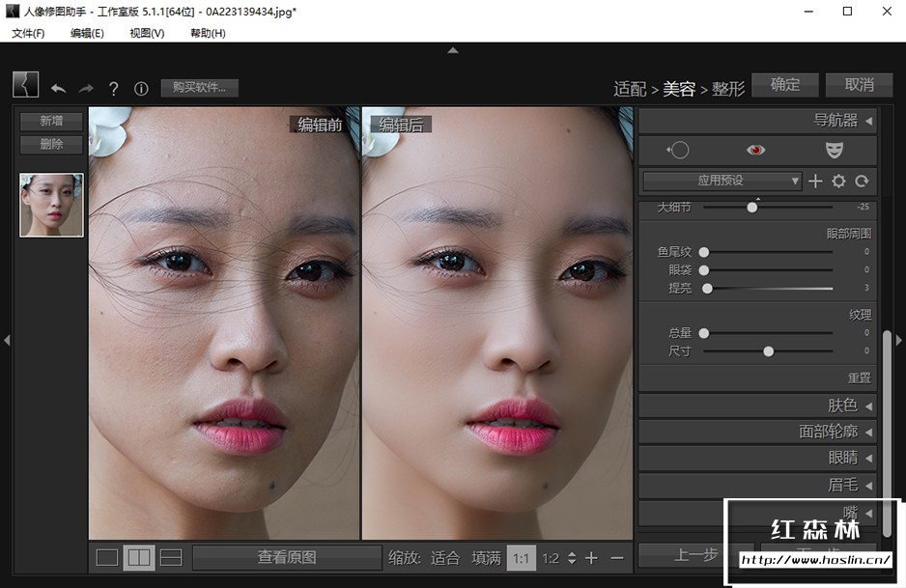The width and height of the screenshot is (906, 588).
Task: Click the 购买软件 button
Action: pos(199,87)
